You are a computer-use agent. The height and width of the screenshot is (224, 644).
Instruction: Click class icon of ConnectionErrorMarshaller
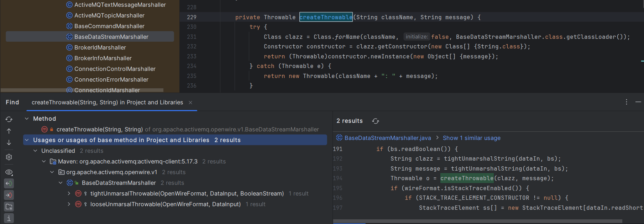[69, 79]
